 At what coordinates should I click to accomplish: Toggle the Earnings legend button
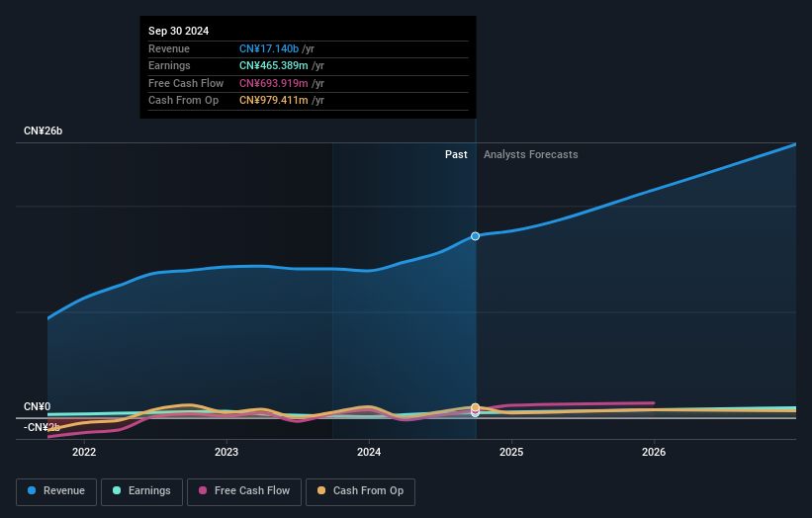tap(141, 491)
